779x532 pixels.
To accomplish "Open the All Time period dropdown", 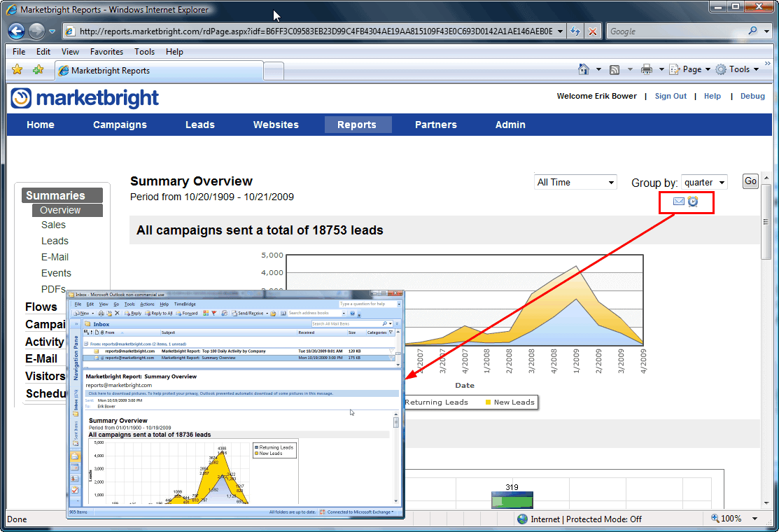I will 575,182.
